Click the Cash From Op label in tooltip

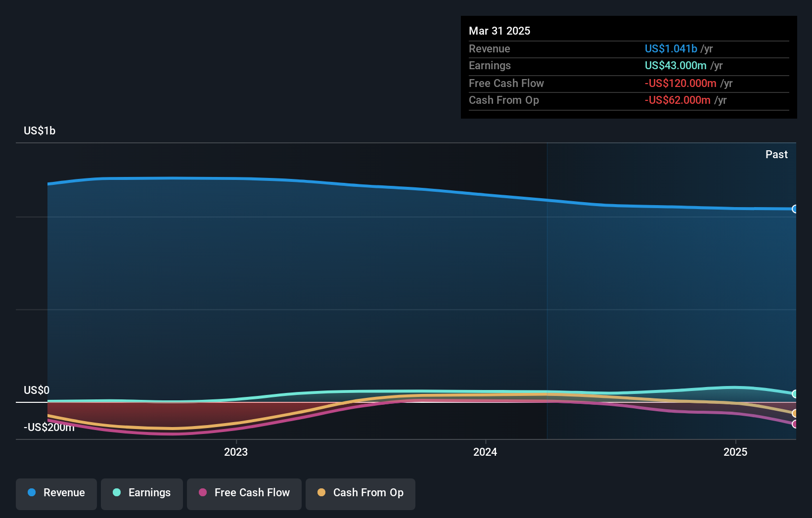coord(504,100)
